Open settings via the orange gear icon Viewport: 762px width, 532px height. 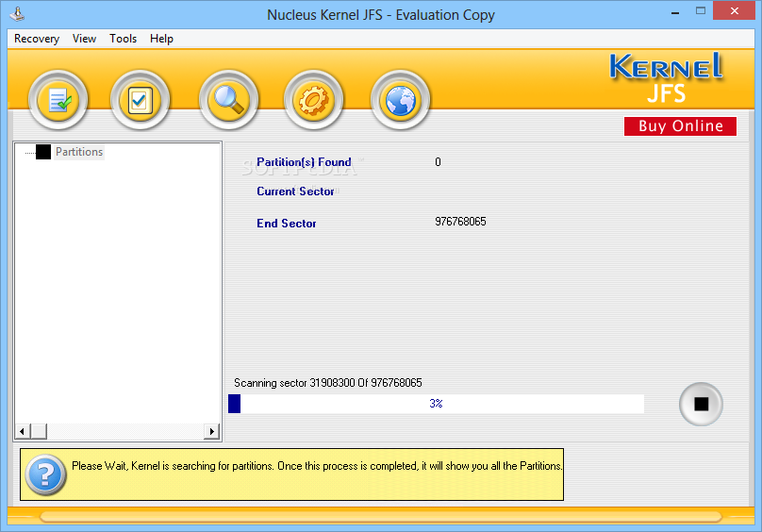pos(313,100)
